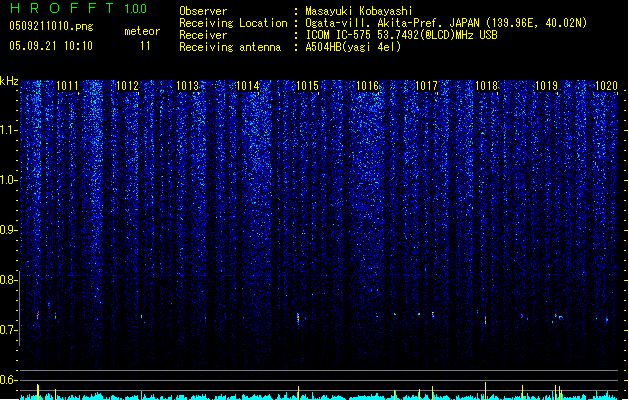Click time marker 1016
Viewport: 629px width, 400px height.
tap(367, 86)
